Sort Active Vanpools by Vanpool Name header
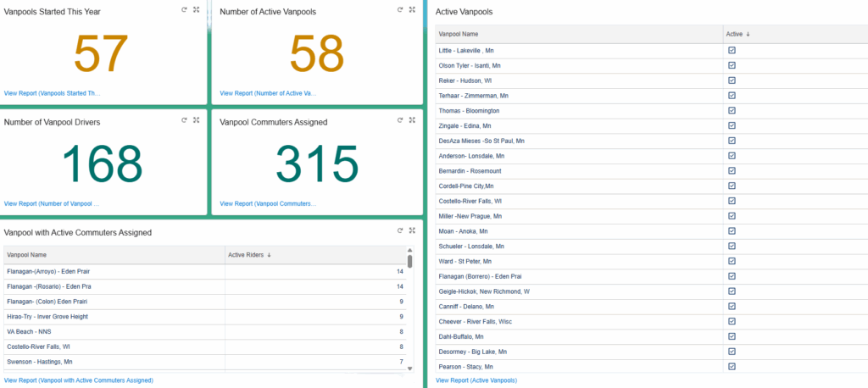The height and width of the screenshot is (388, 868). point(458,34)
